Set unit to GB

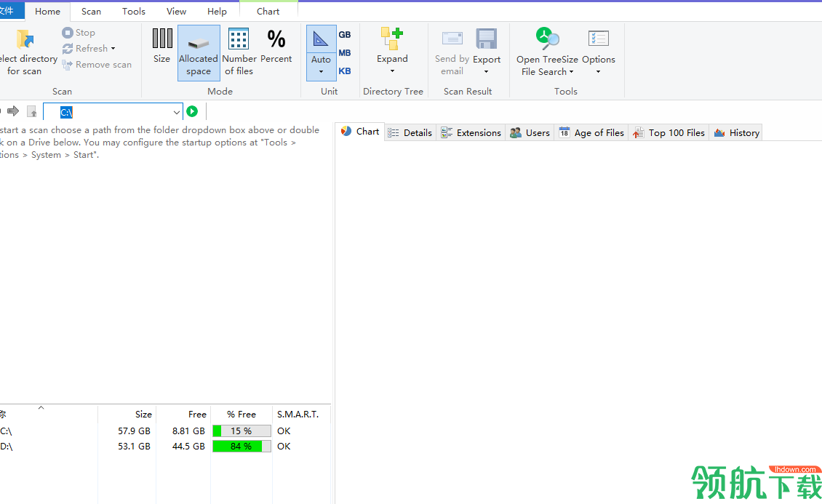(x=344, y=35)
